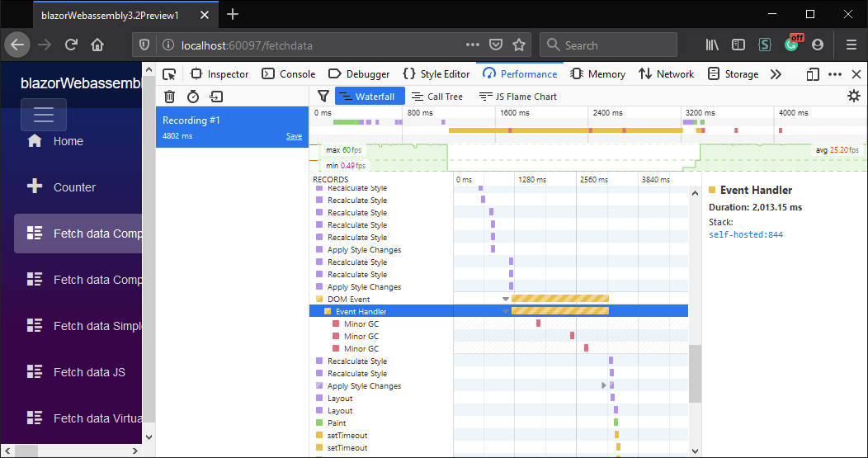Select the DOM Event record row
868x458 pixels.
[x=498, y=299]
